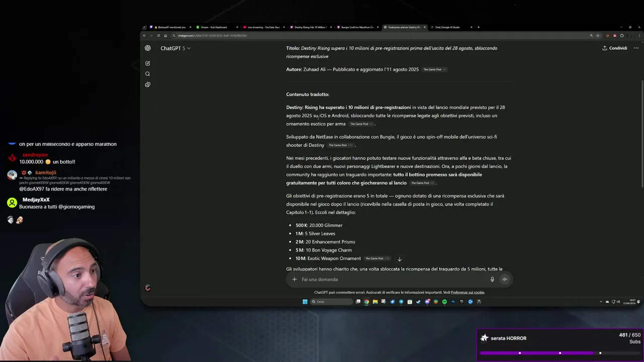Click the taskbar 'Cerca' search box

pyautogui.click(x=332, y=302)
